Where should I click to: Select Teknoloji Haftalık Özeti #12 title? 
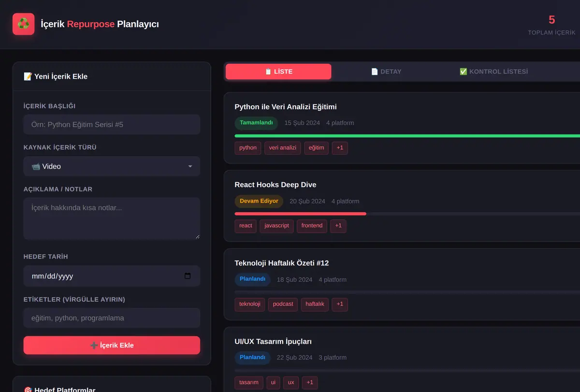282,263
